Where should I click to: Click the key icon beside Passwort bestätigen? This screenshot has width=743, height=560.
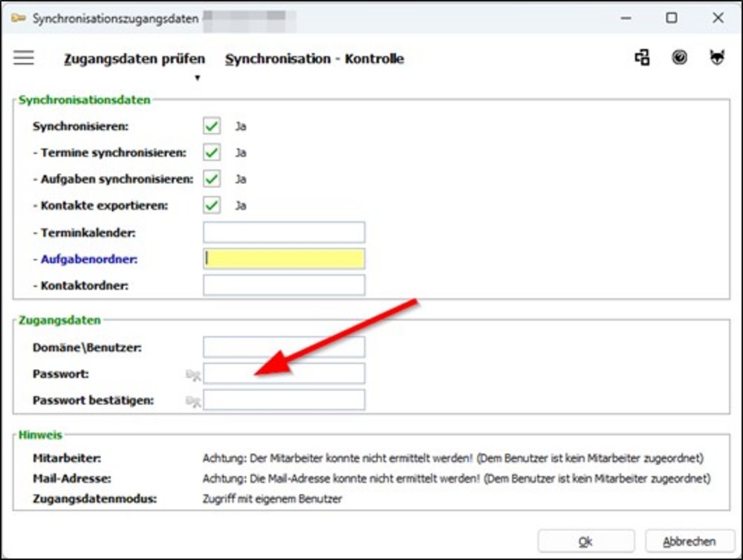click(193, 401)
